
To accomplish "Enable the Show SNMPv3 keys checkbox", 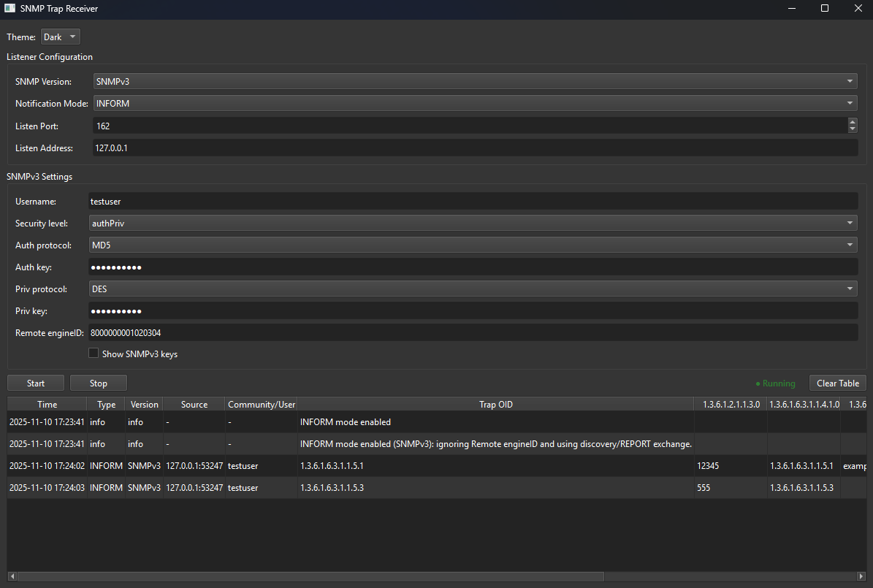I will [x=94, y=353].
